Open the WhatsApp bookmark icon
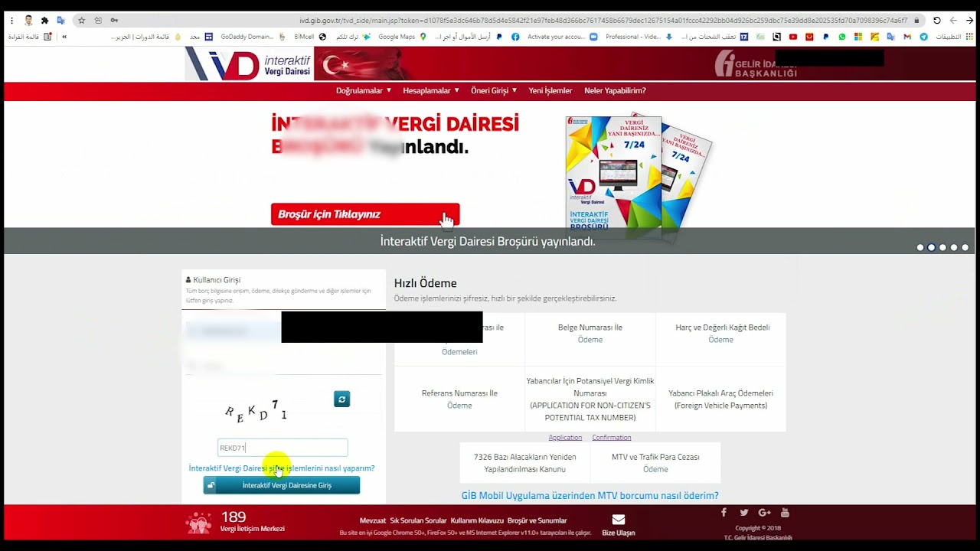980x551 pixels. [x=842, y=37]
